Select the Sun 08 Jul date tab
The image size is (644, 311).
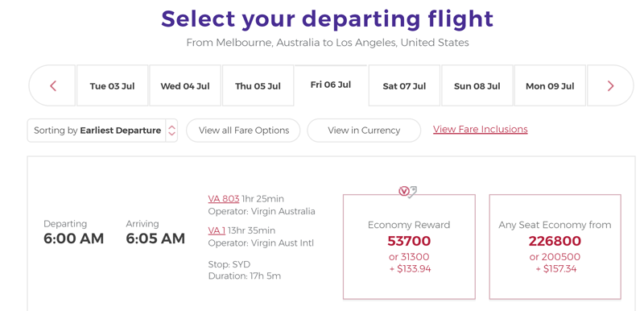(477, 86)
